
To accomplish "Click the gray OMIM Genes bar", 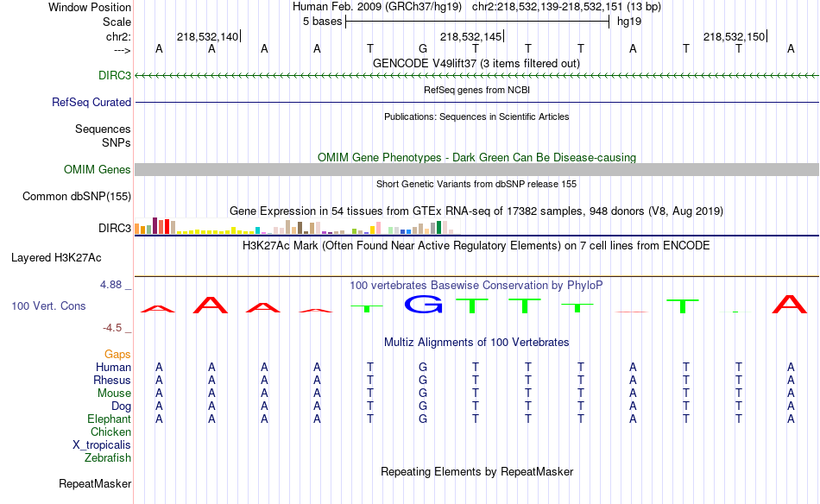I will point(476,169).
